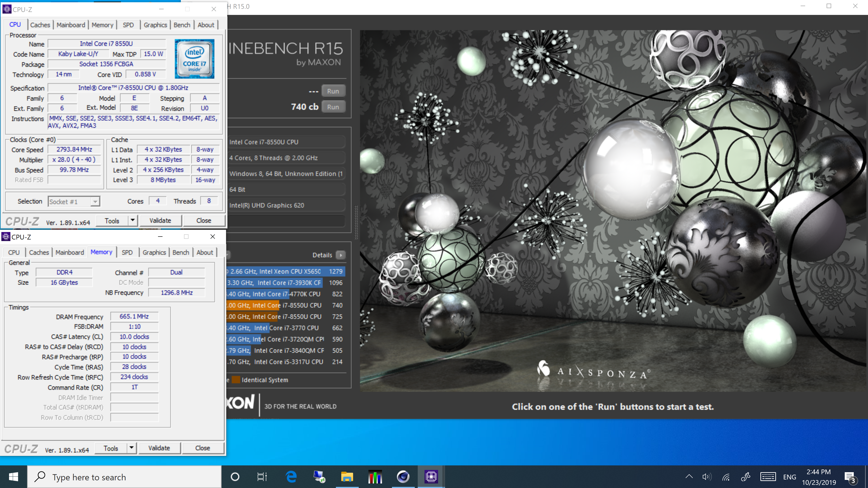This screenshot has width=868, height=488.
Task: Click Tools button in top CPU-Z window
Action: [112, 221]
